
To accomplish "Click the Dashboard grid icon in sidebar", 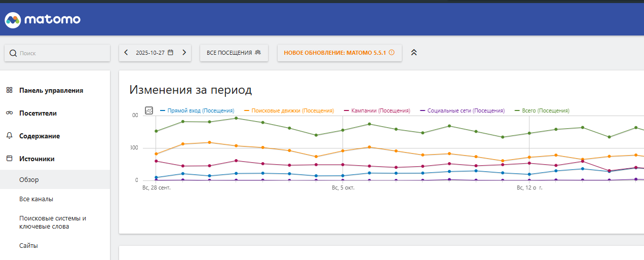I will [9, 90].
